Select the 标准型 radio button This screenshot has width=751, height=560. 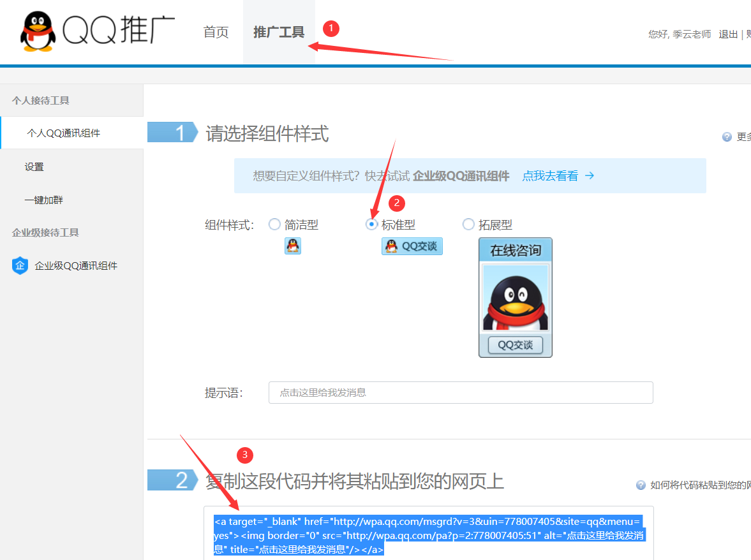(x=371, y=224)
